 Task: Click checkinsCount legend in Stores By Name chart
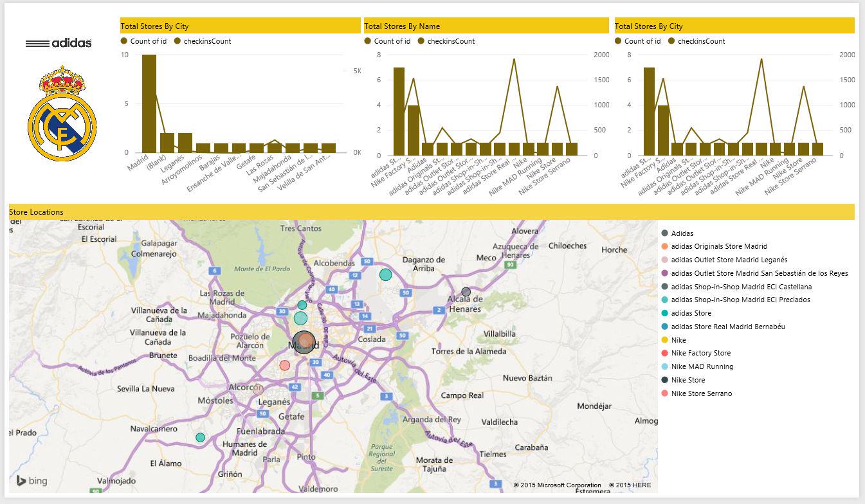click(446, 41)
